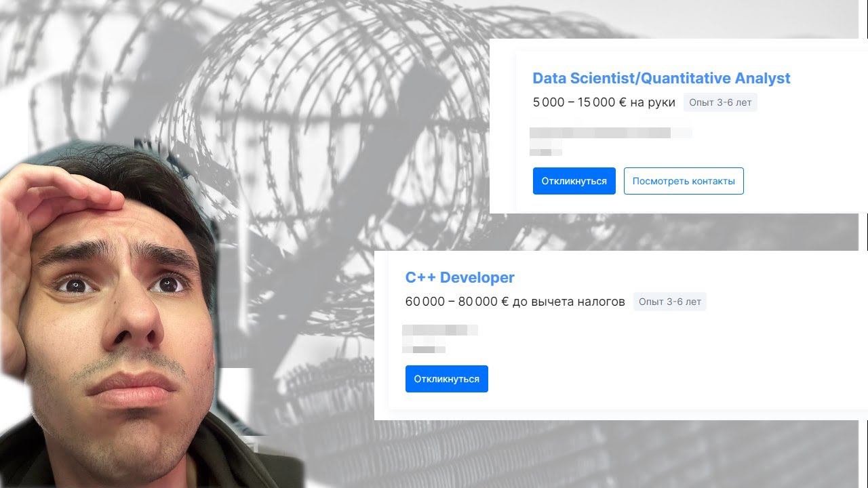Click the 5 000 – 15 000 € salary text
Screen dimensions: 868x488
point(579,102)
